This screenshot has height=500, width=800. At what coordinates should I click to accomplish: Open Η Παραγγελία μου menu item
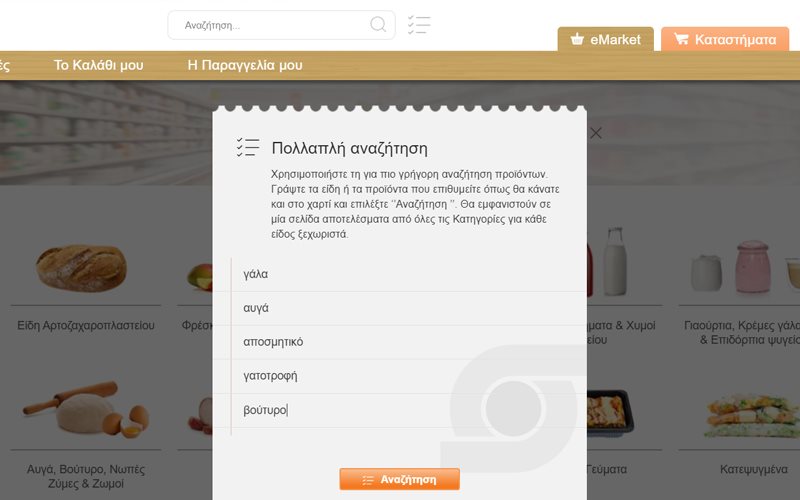[245, 65]
